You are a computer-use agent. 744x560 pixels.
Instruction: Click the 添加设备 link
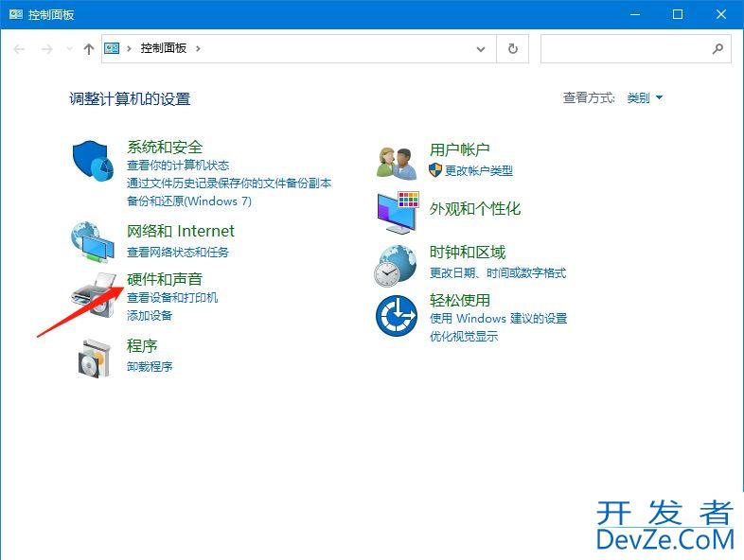tap(150, 315)
